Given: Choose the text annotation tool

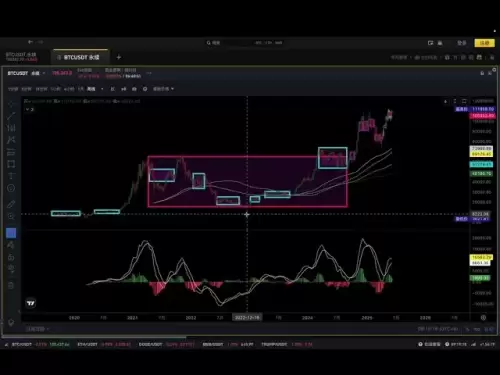Looking at the screenshot, I should coord(11,176).
